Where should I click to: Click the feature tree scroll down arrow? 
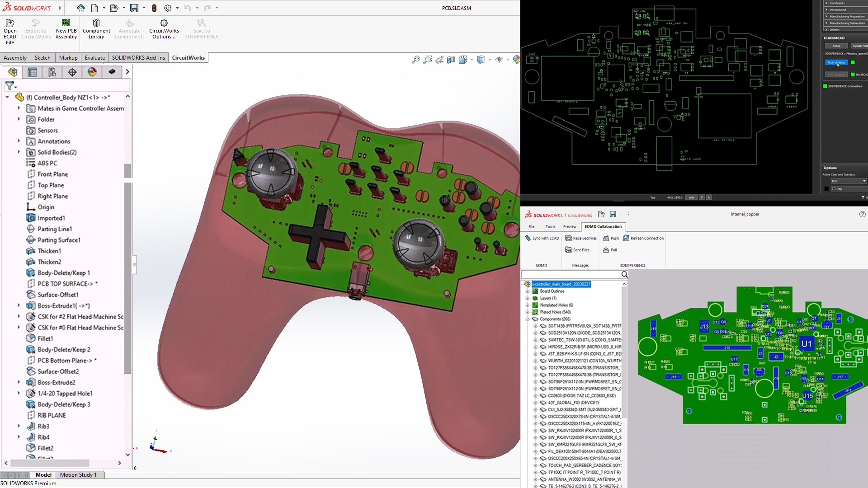pyautogui.click(x=128, y=455)
